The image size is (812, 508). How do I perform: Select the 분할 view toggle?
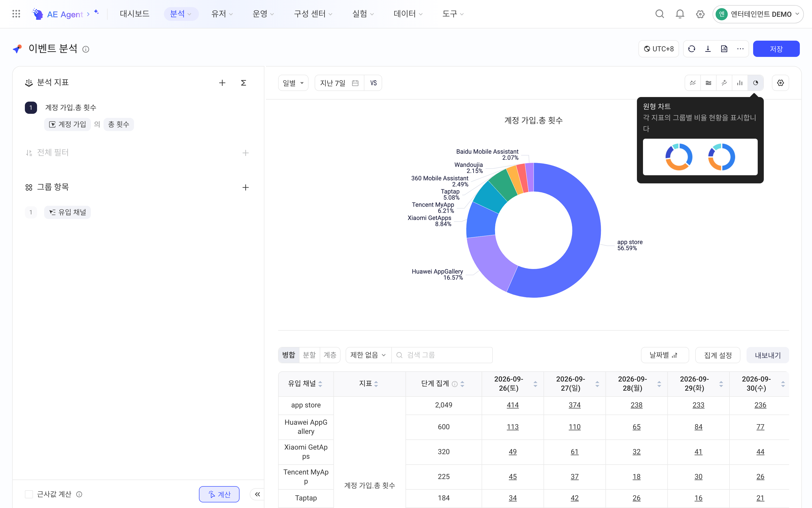pyautogui.click(x=309, y=355)
